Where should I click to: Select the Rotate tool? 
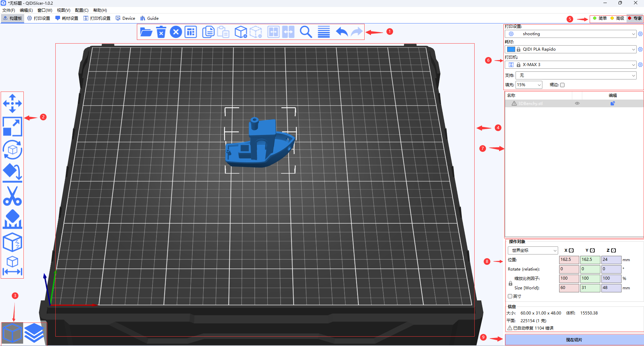coord(12,150)
